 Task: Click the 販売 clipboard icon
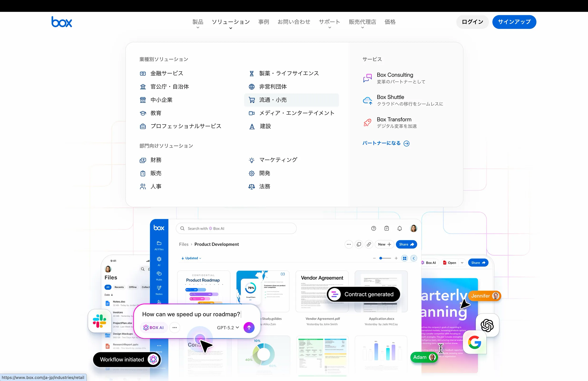pos(143,173)
